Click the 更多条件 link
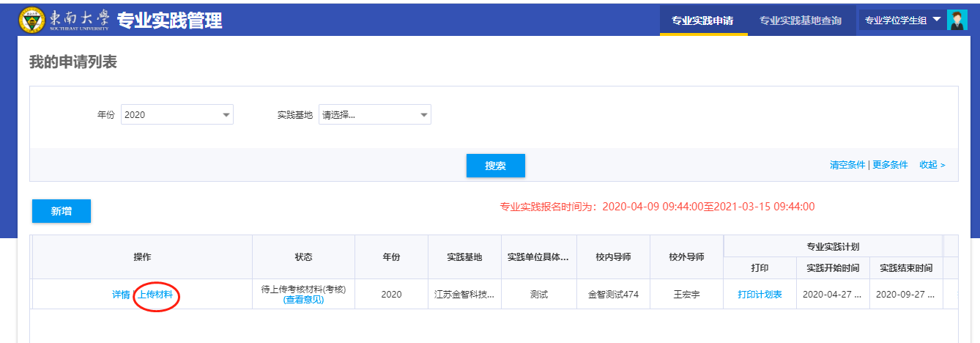The height and width of the screenshot is (343, 980). [890, 165]
